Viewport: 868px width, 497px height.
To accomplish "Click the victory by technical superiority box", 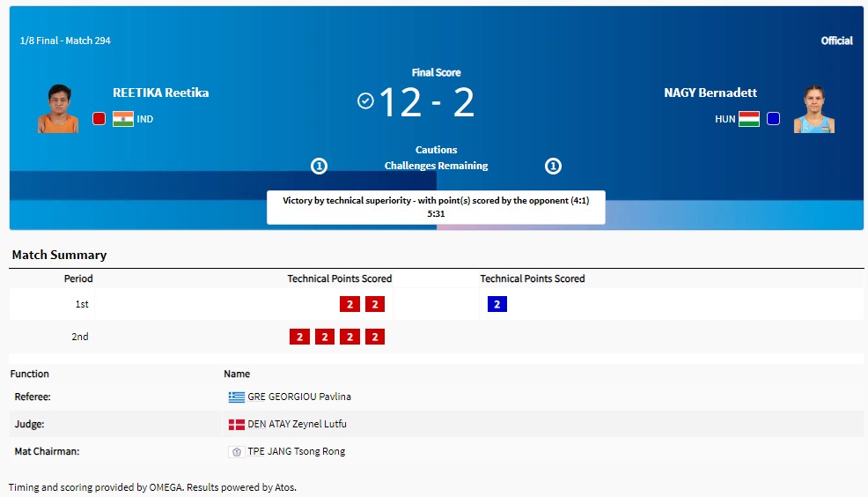I will coord(436,207).
